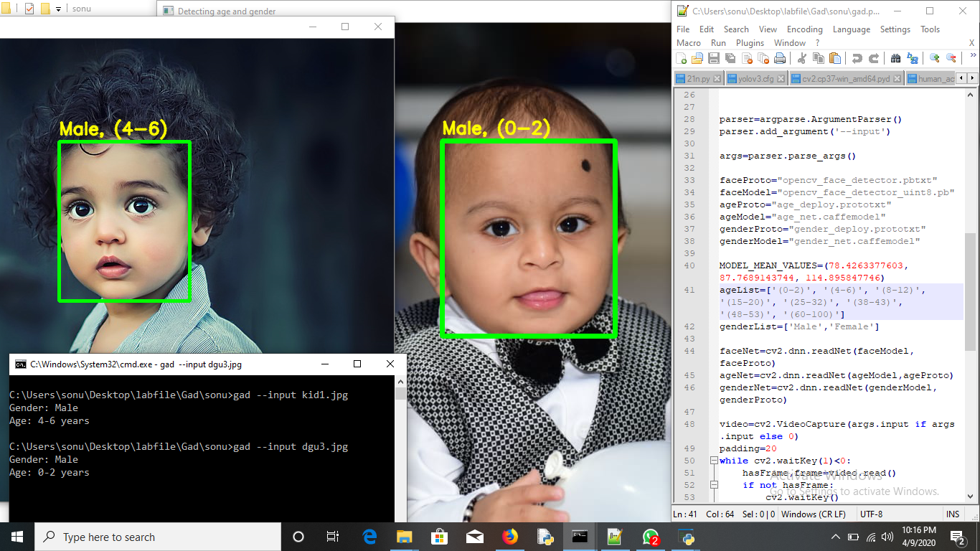Open the File Explorer quick access dropdown arrow
This screenshot has height=551, width=980.
pos(58,9)
